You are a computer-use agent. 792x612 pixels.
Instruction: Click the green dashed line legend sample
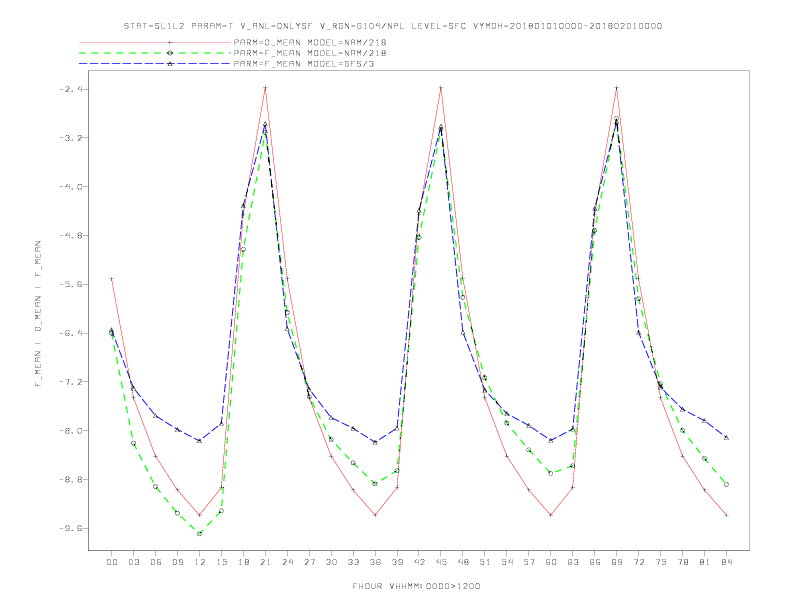coord(155,53)
